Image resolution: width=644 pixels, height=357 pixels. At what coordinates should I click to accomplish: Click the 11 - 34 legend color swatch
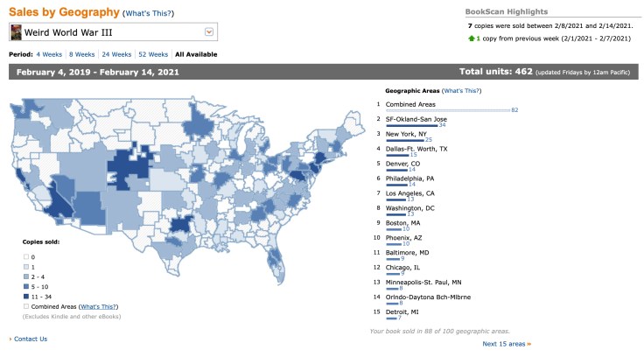coord(25,297)
